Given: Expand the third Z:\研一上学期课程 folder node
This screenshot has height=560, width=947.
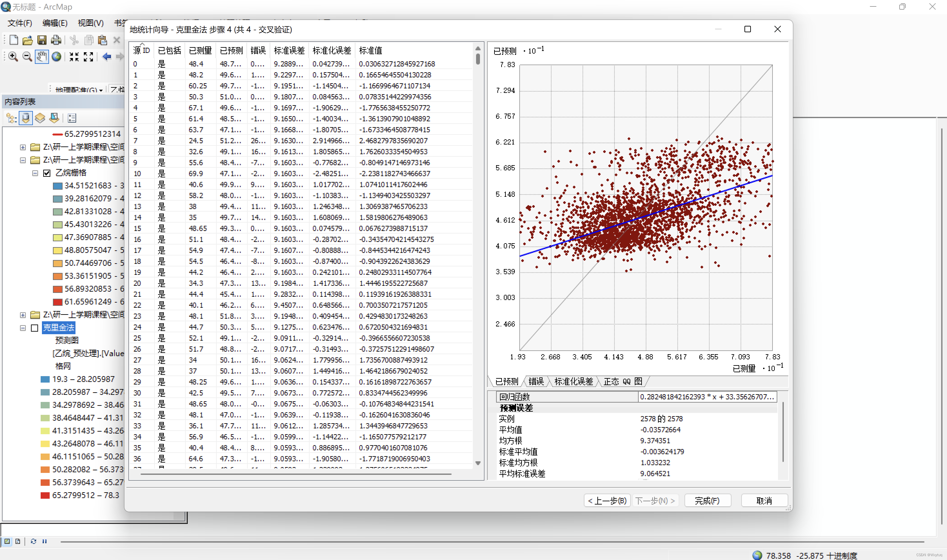Looking at the screenshot, I should [x=23, y=315].
